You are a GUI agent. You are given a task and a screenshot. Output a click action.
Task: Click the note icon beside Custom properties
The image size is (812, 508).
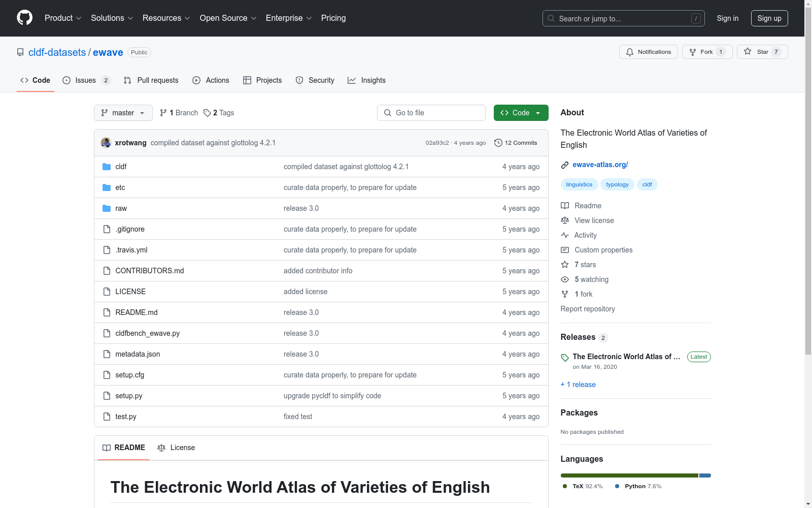(x=565, y=250)
